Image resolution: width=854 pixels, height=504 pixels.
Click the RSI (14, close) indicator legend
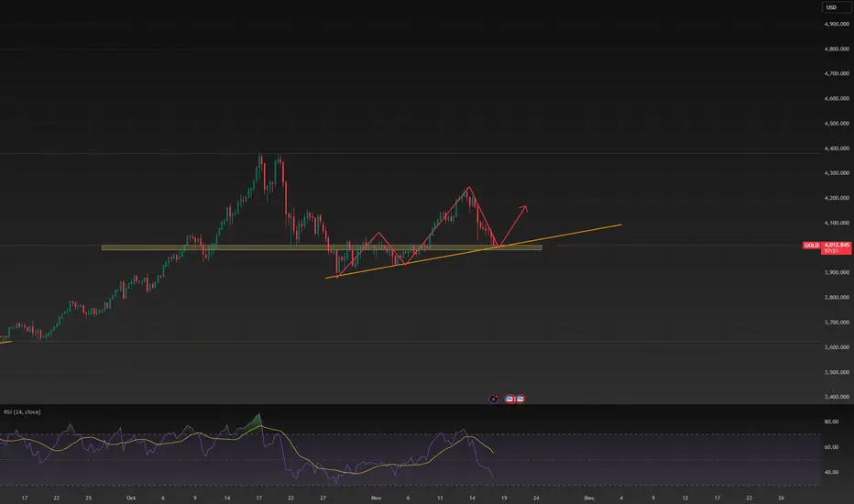22,412
